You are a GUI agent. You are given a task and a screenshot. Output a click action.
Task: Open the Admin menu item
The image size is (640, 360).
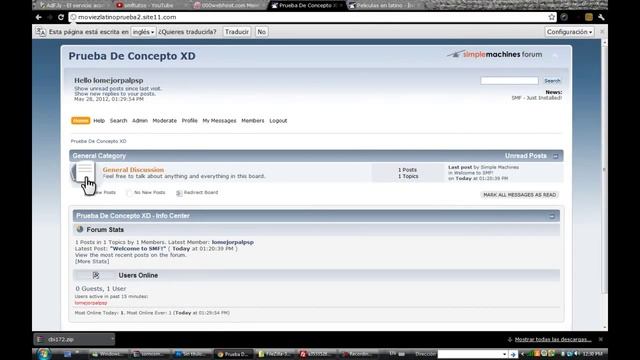(140, 121)
